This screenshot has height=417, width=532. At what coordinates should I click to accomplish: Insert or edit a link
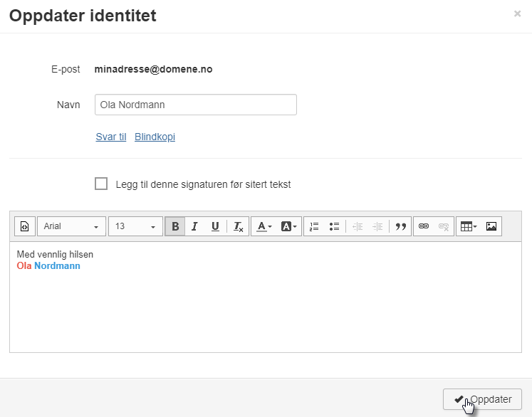pyautogui.click(x=424, y=226)
